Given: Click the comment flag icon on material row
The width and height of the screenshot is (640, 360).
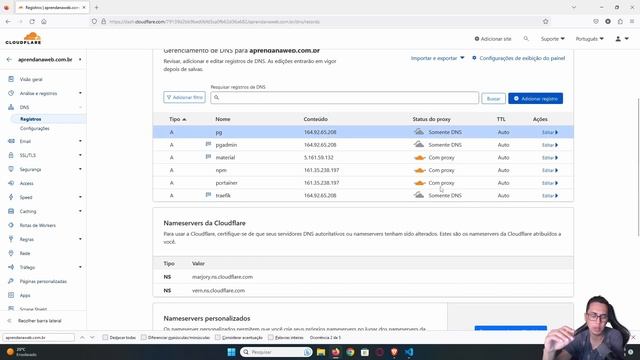Looking at the screenshot, I should click(x=208, y=157).
